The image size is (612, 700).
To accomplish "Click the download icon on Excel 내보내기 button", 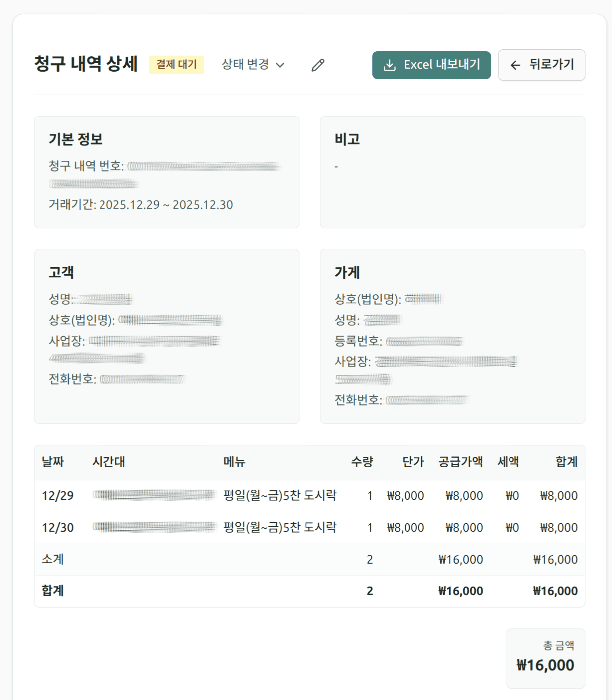I will pyautogui.click(x=389, y=64).
